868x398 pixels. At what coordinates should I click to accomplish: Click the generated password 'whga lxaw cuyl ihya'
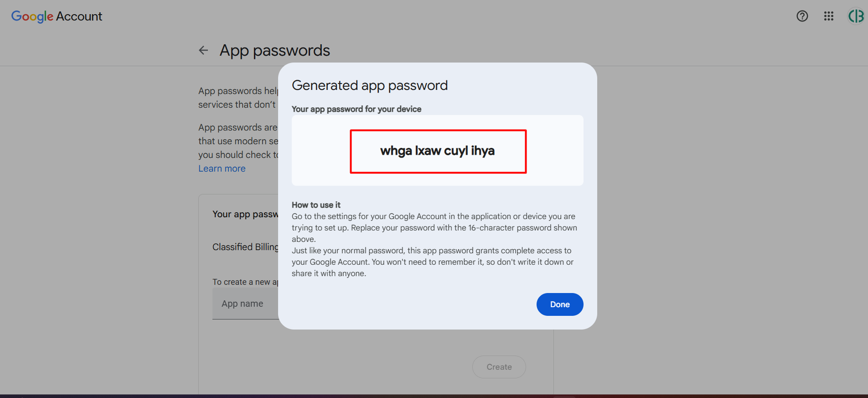click(x=437, y=151)
